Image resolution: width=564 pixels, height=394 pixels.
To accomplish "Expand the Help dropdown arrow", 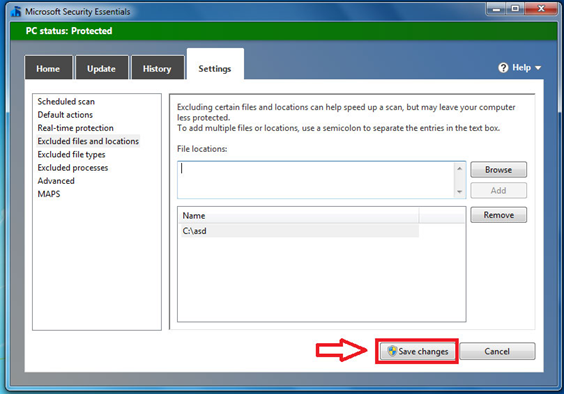I will pyautogui.click(x=538, y=68).
